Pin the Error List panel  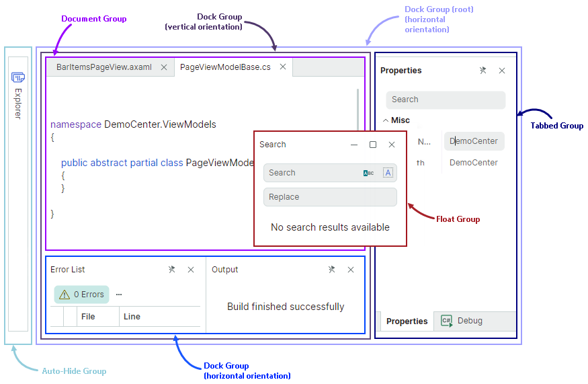click(172, 270)
